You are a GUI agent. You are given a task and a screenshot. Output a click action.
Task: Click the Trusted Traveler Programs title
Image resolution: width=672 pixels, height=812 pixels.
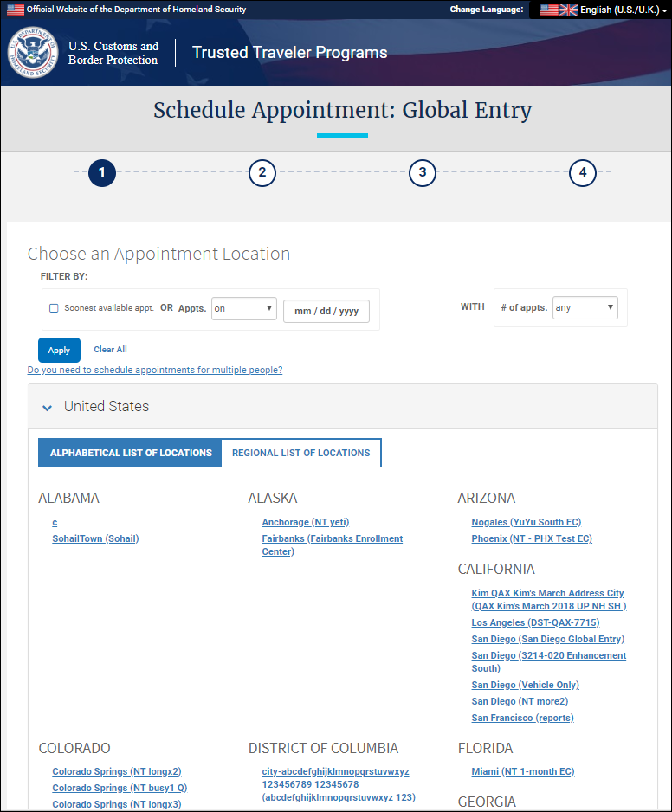(x=289, y=52)
